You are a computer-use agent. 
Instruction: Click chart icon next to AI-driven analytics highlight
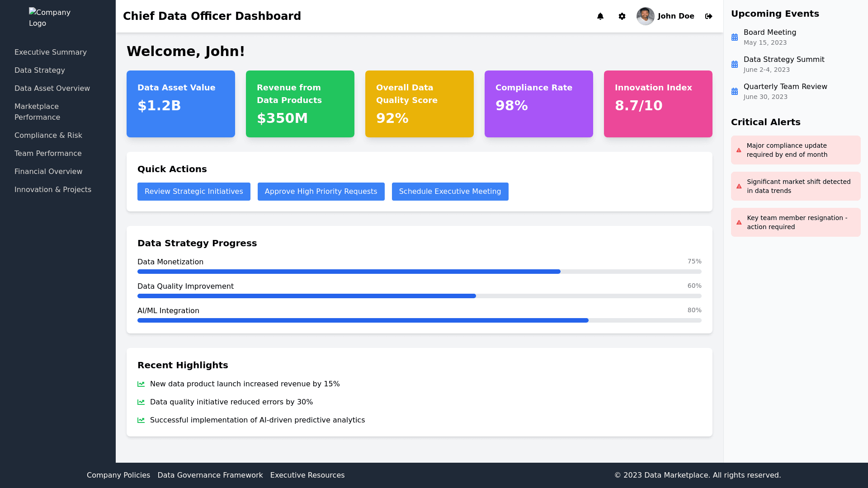point(141,420)
